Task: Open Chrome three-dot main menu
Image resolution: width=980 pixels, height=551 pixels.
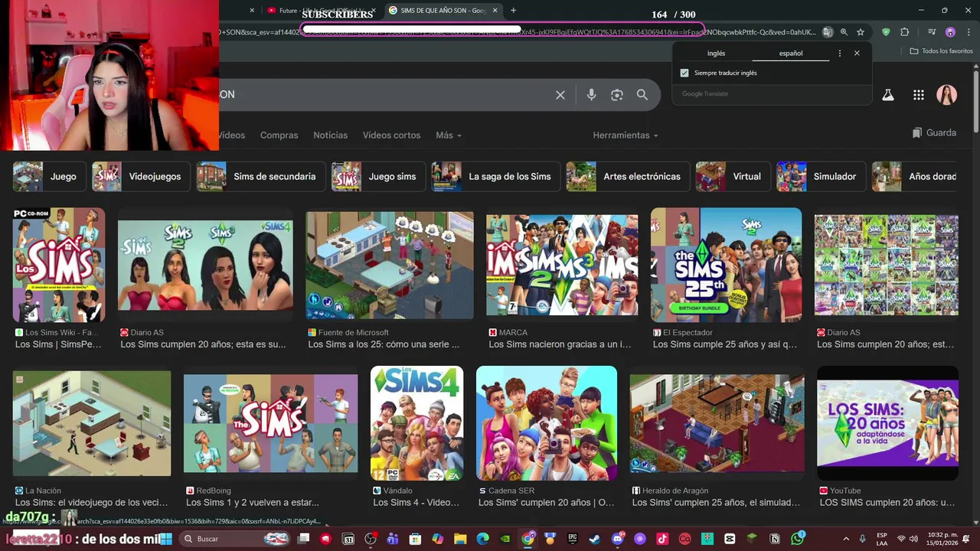Action: coord(967,32)
